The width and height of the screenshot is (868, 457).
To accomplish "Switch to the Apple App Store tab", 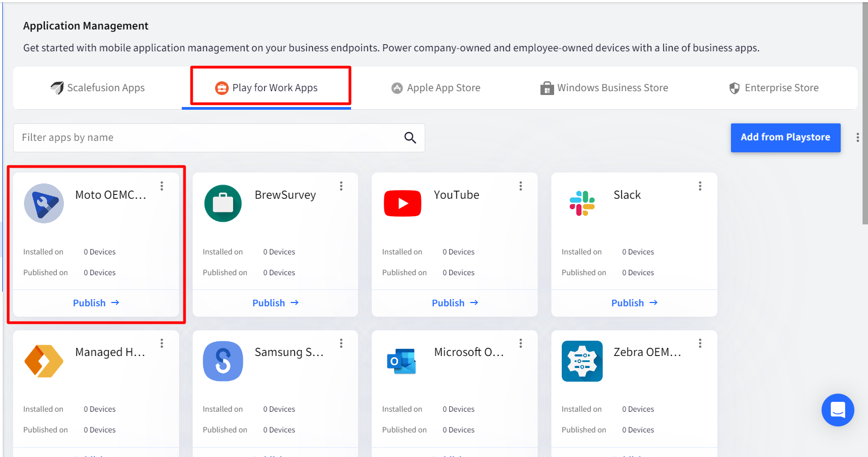I will (436, 88).
